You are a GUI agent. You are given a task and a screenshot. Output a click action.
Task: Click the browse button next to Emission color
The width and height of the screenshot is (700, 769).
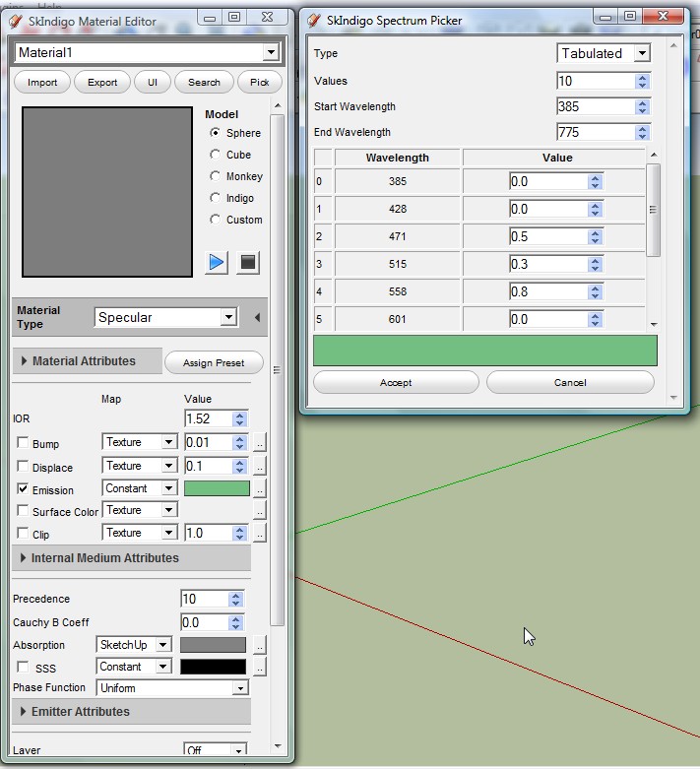[260, 489]
